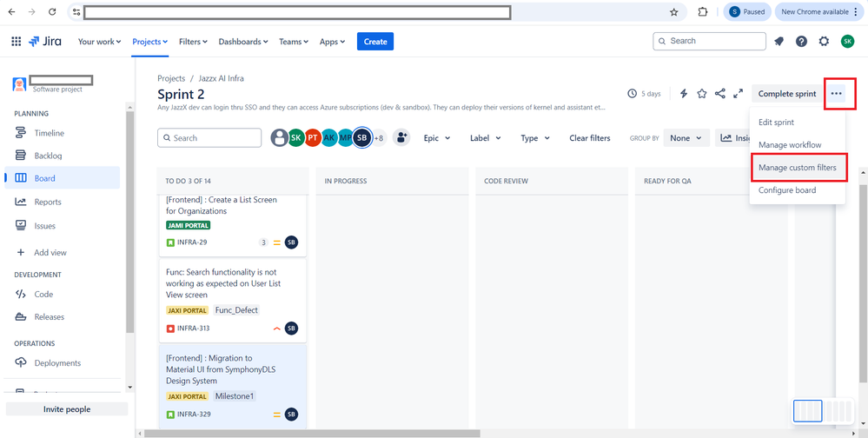Viewport: 868px width, 438px height.
Task: Open the more actions ellipsis menu
Action: pyautogui.click(x=837, y=94)
